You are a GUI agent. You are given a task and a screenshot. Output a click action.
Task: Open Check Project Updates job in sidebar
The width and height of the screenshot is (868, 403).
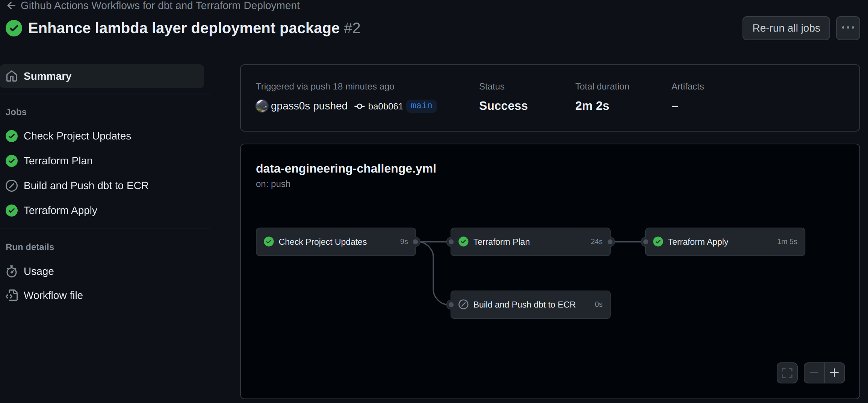pos(77,136)
